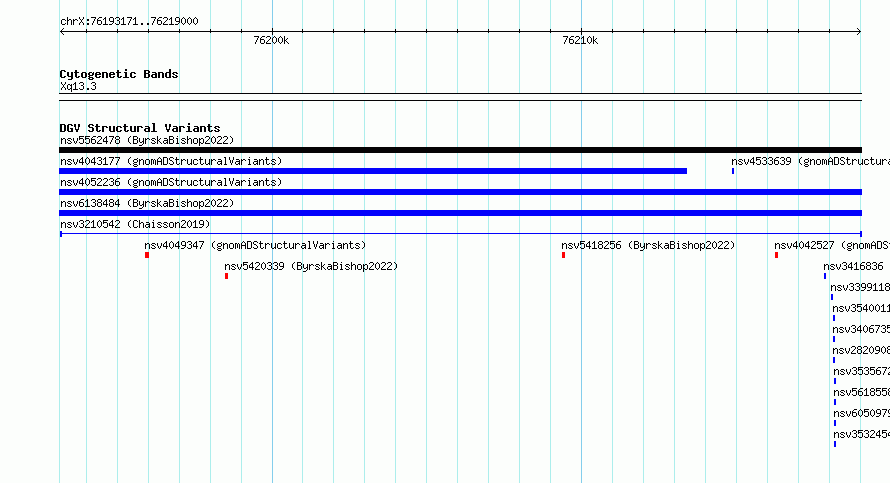Click the blue nsv6138484 variant bar
Viewport: 890px width, 483px height.
coord(460,213)
